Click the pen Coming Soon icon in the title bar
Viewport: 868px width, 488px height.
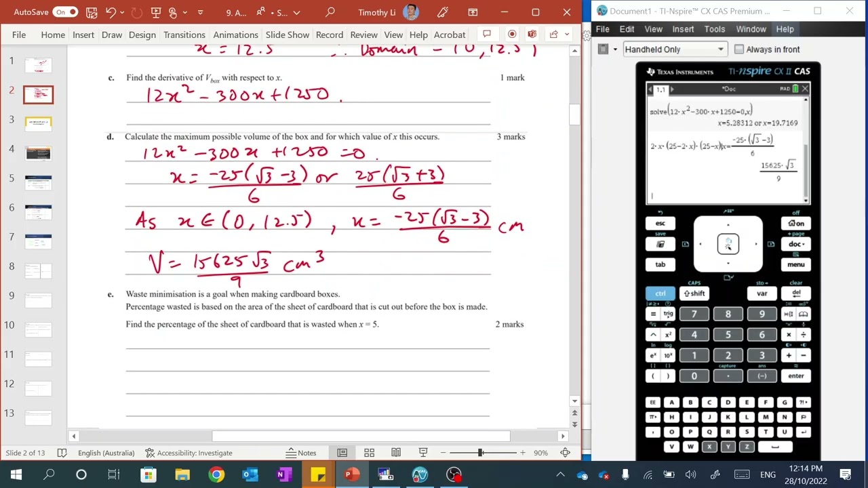(442, 12)
